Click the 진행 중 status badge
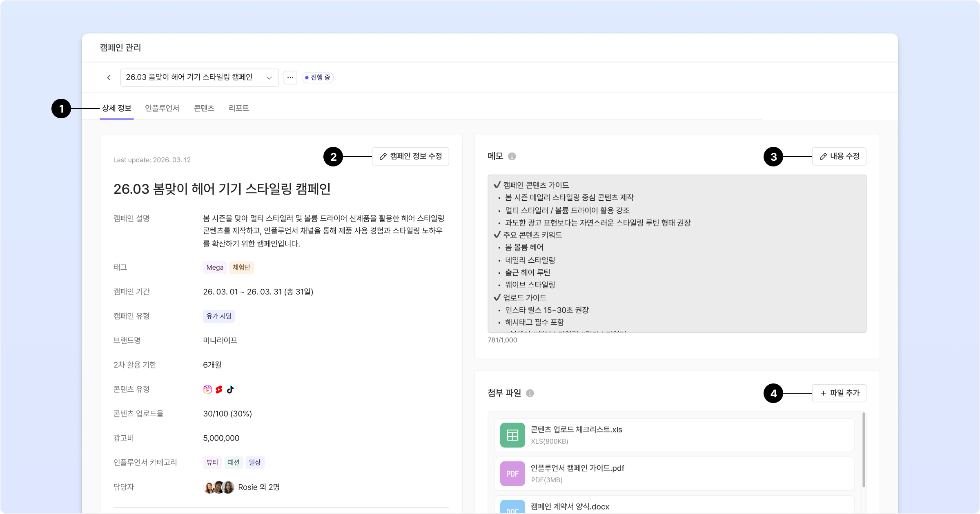This screenshot has width=980, height=514. click(318, 78)
